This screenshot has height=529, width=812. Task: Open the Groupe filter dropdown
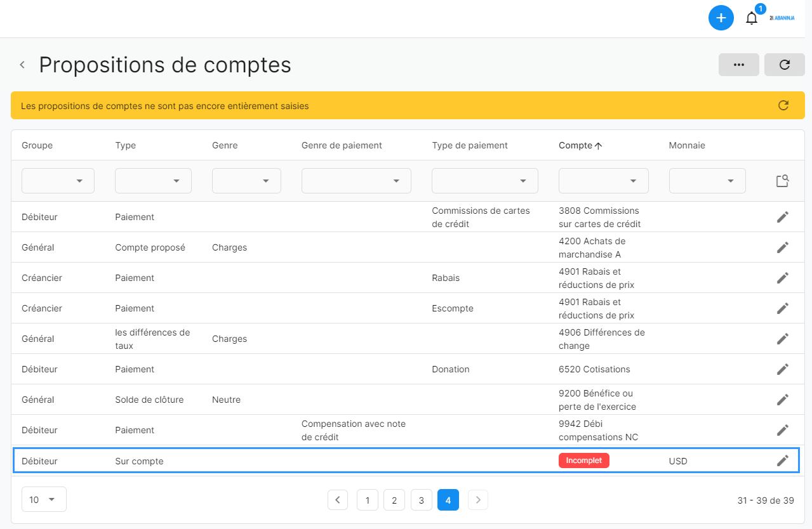coord(57,181)
